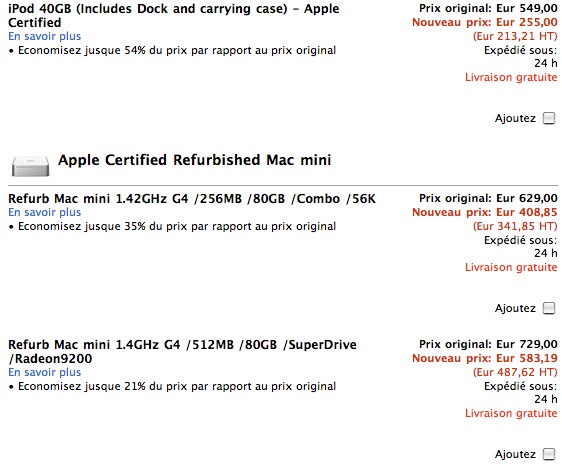Viewport: 562px width, 471px height.
Task: Open En savoir plus under the Radeon9200 Mac mini
Action: pyautogui.click(x=45, y=372)
